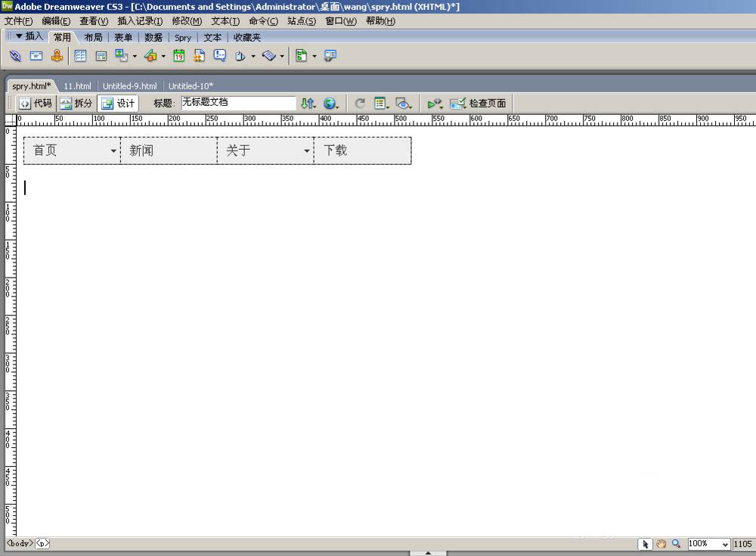This screenshot has width=756, height=556.
Task: Open the 文件(F) menu
Action: (x=19, y=21)
